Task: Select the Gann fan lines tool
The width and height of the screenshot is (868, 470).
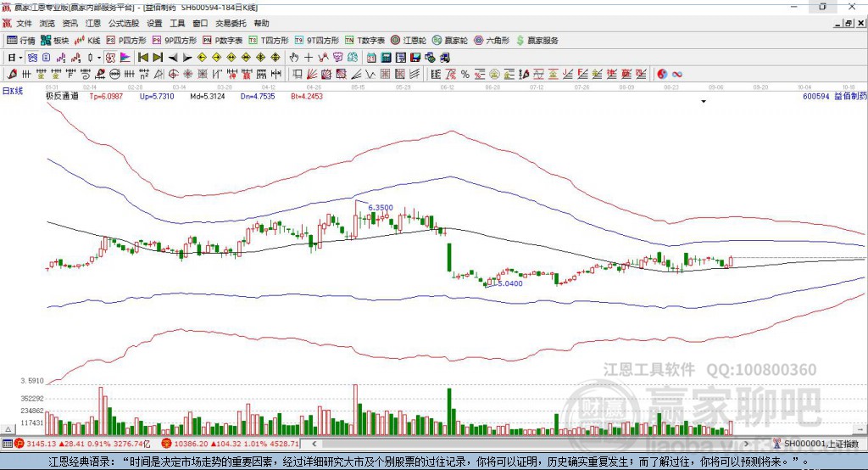Action: [x=312, y=75]
